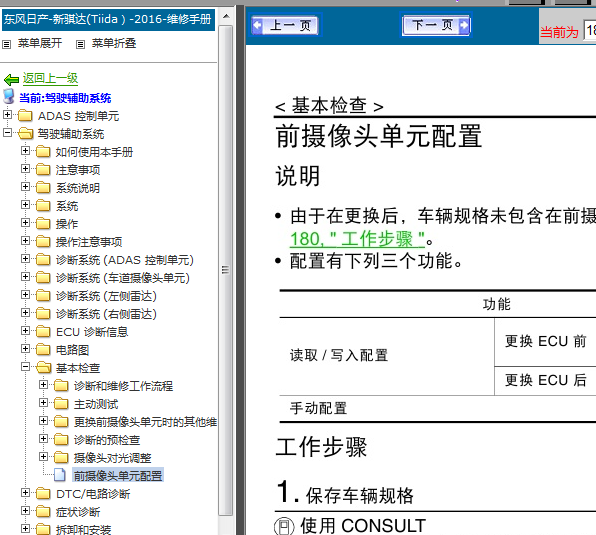Click the 电路图 folder icon
596x535 pixels.
point(43,349)
